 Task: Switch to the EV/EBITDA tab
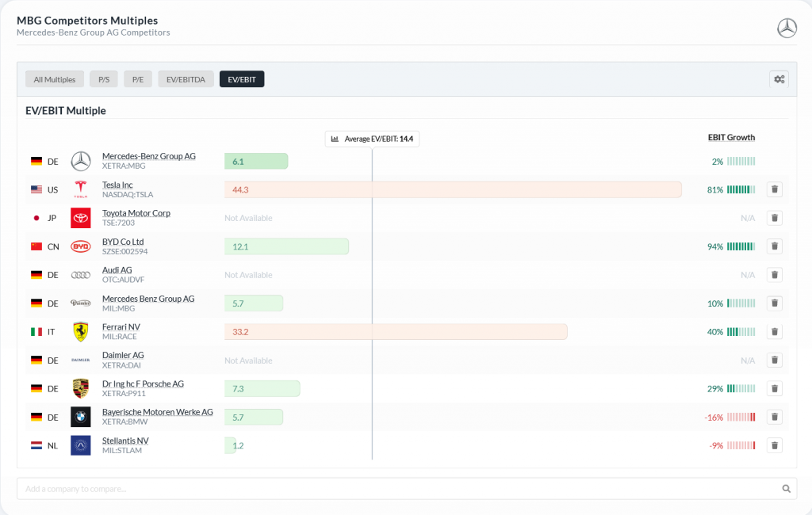tap(186, 79)
